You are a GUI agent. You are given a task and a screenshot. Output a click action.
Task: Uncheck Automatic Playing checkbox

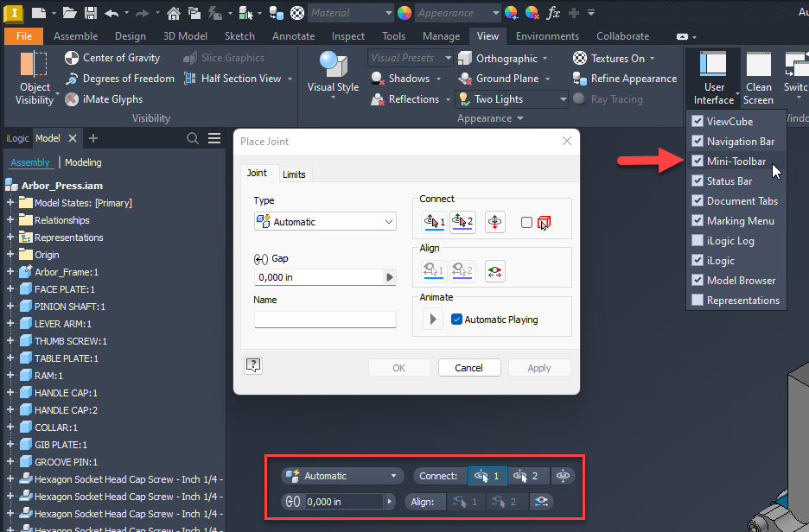pos(456,320)
